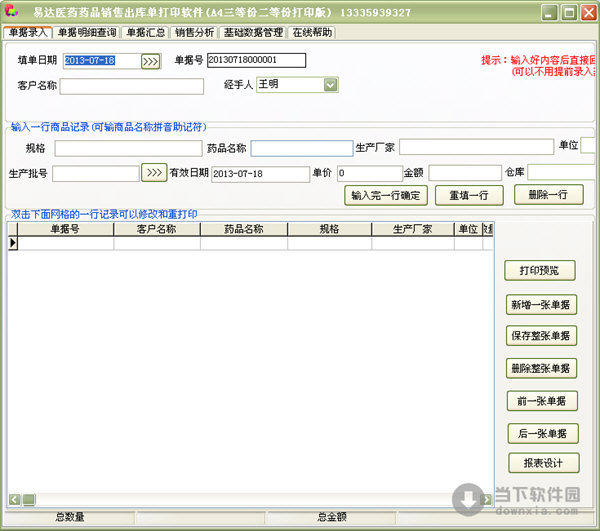Screen dimensions: 600x531
Task: Open the 基础数据管理 tab
Action: tap(253, 33)
